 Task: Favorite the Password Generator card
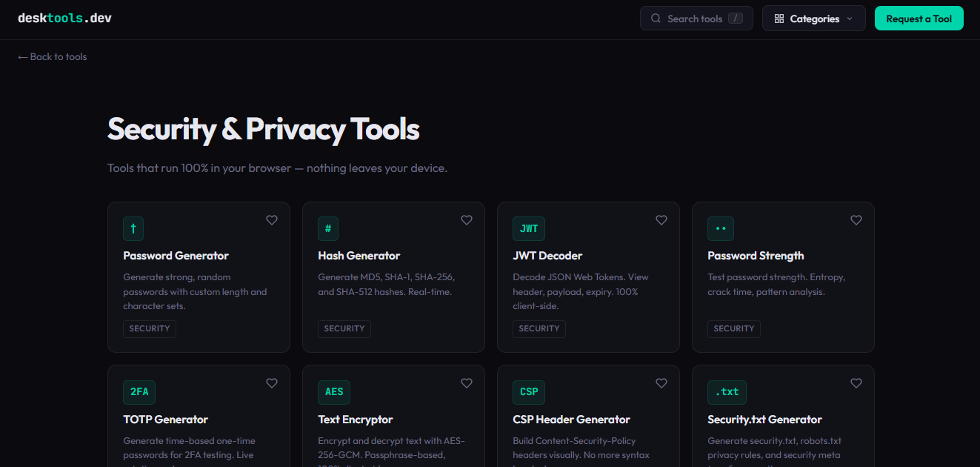tap(271, 219)
